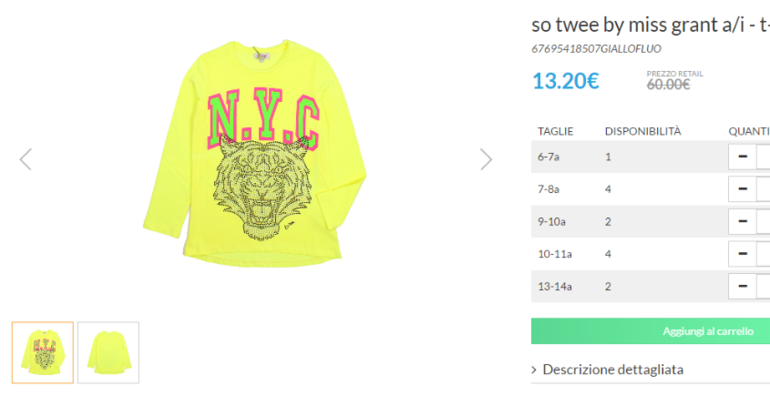
Task: Click quantity field for size 9-10a
Action: (764, 222)
